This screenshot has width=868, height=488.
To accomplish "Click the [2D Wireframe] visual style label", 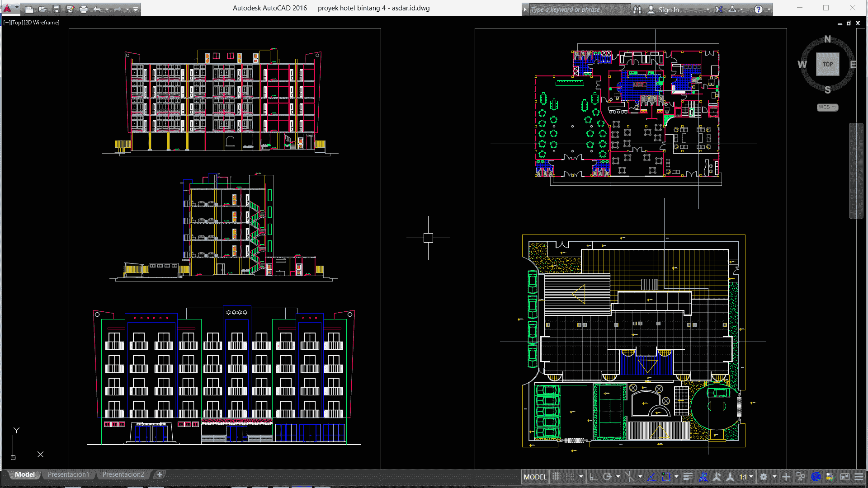I will (42, 23).
